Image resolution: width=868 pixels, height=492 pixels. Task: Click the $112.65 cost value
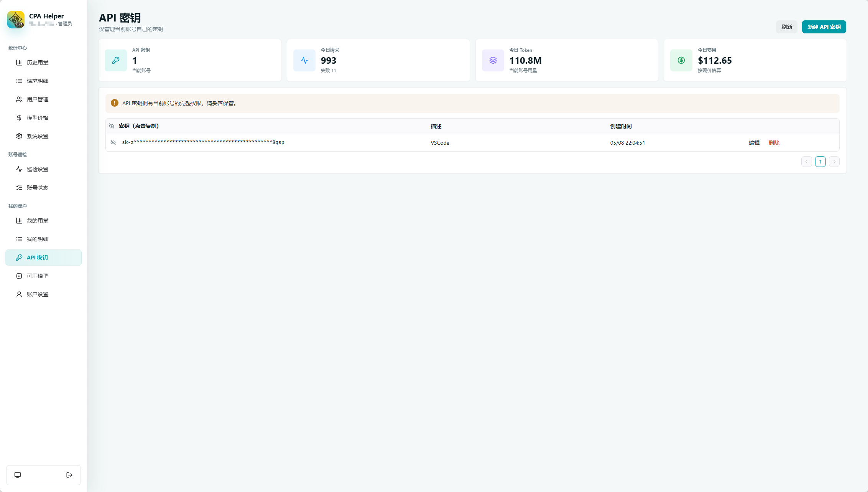[715, 61]
